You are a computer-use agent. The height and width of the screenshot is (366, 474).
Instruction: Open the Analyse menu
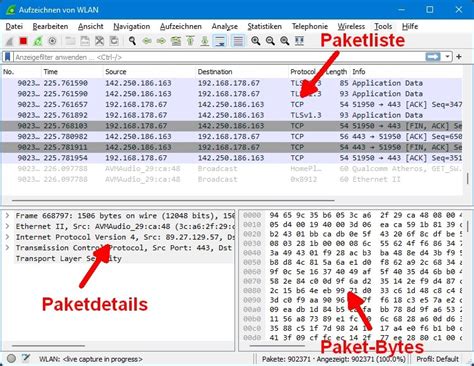click(225, 26)
